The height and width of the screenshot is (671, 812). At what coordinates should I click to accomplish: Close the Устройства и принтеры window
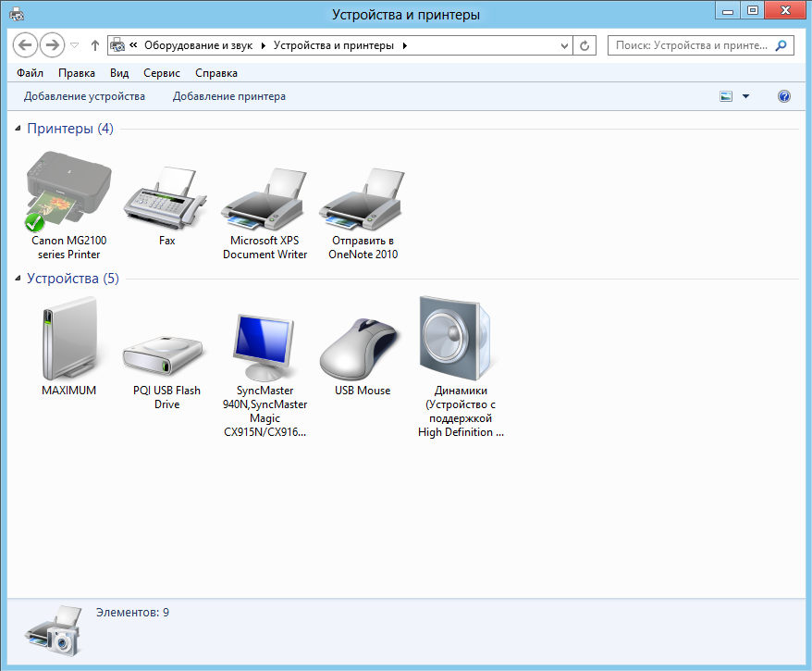(x=785, y=10)
